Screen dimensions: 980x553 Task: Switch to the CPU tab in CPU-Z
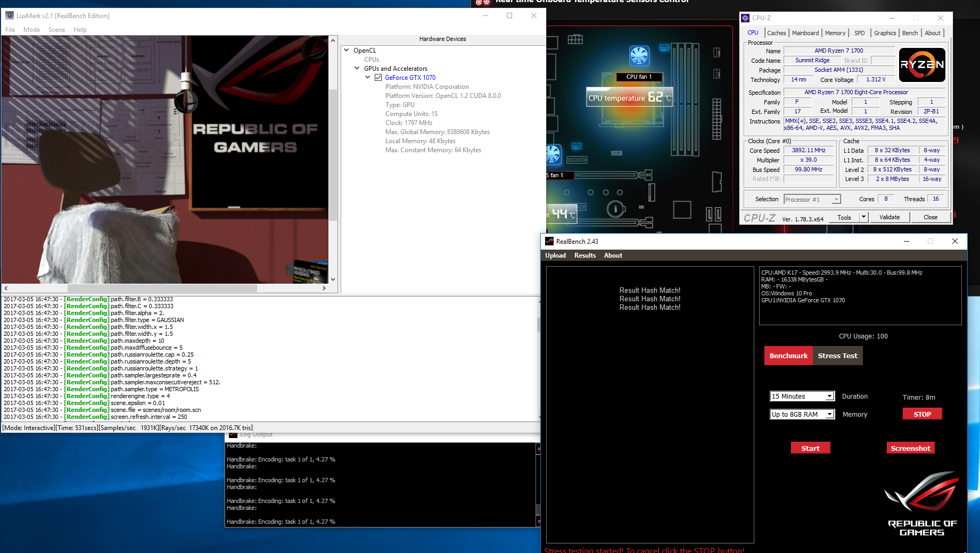pyautogui.click(x=753, y=32)
